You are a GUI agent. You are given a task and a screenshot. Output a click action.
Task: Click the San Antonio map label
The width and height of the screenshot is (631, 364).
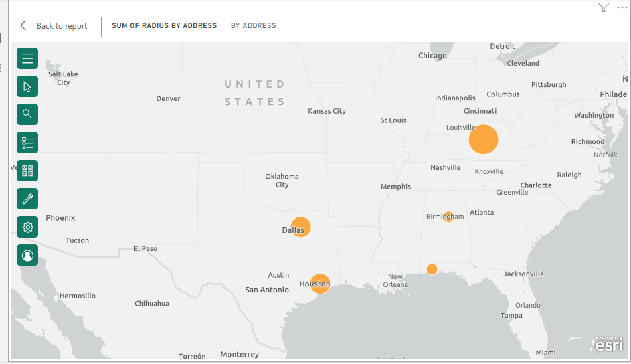267,290
